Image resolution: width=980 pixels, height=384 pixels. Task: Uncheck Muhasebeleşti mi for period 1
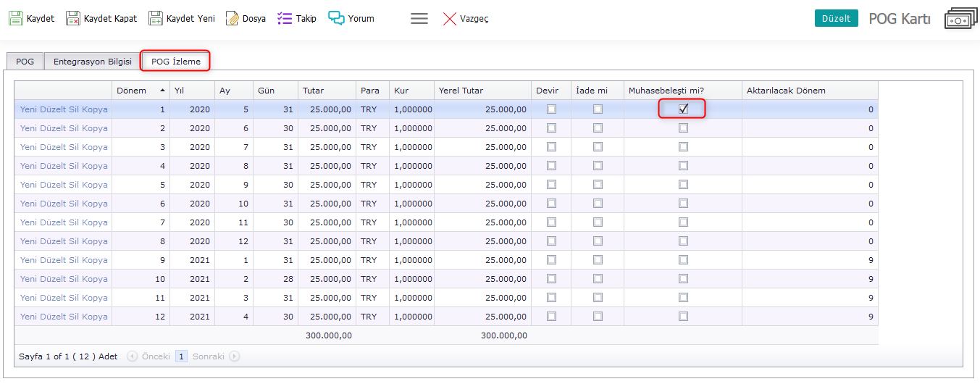683,109
